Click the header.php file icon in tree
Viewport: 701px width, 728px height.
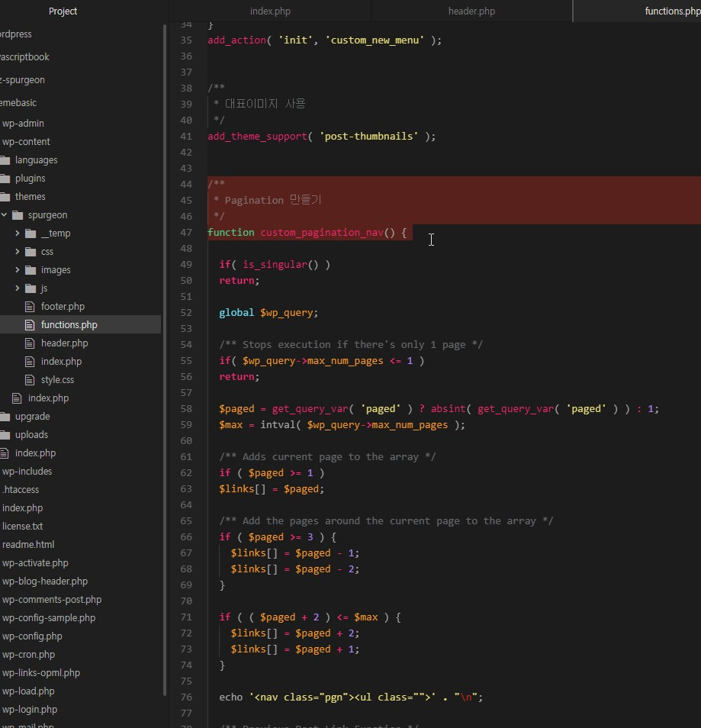pos(30,343)
